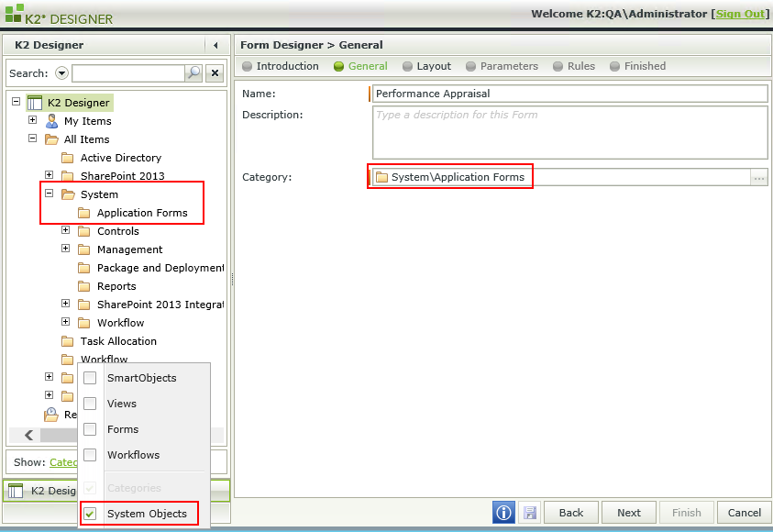Select K2 Designer root tree icon

(x=35, y=103)
